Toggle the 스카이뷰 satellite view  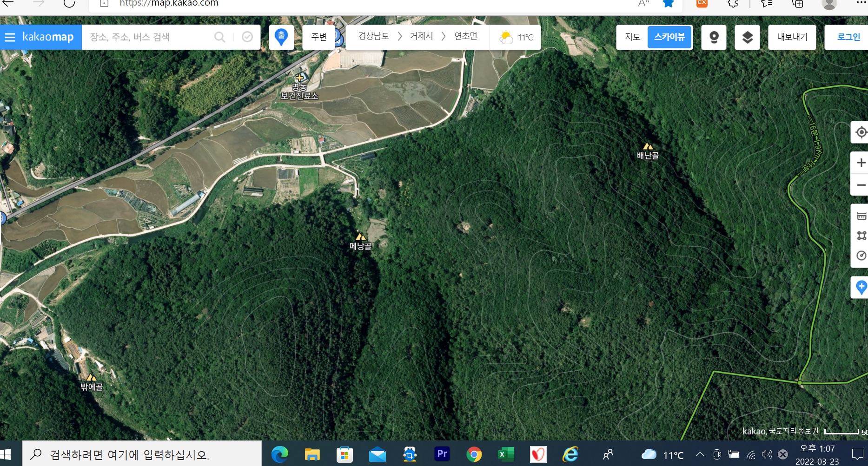point(669,37)
